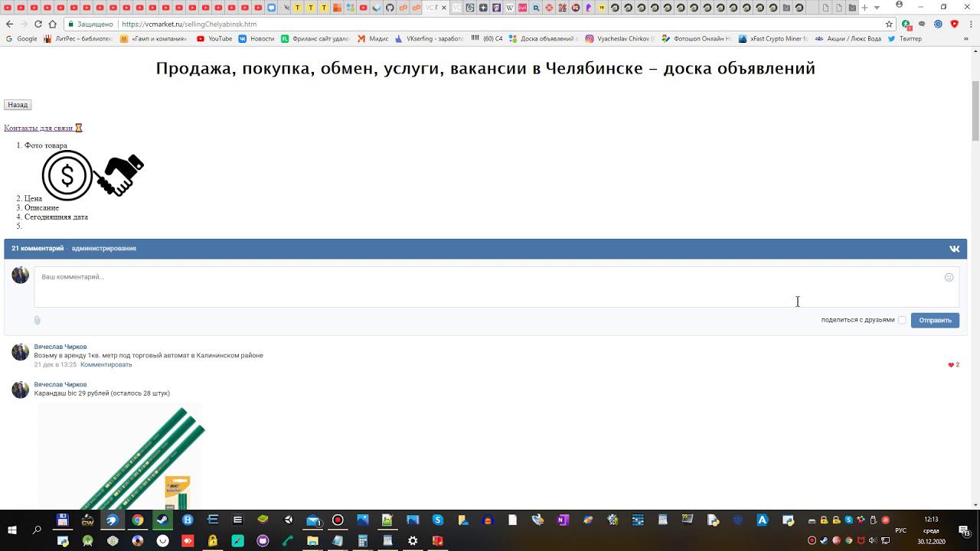Open OneNote from the taskbar

[x=563, y=520]
